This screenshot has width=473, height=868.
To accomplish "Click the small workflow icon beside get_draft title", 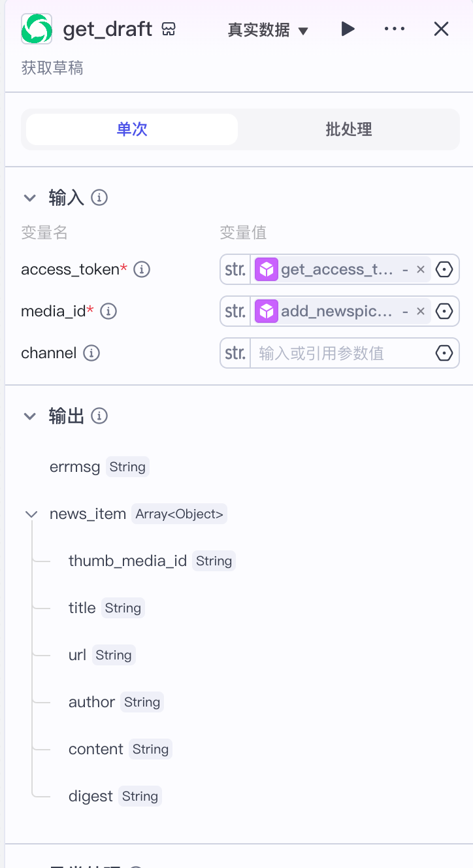I will (x=169, y=29).
